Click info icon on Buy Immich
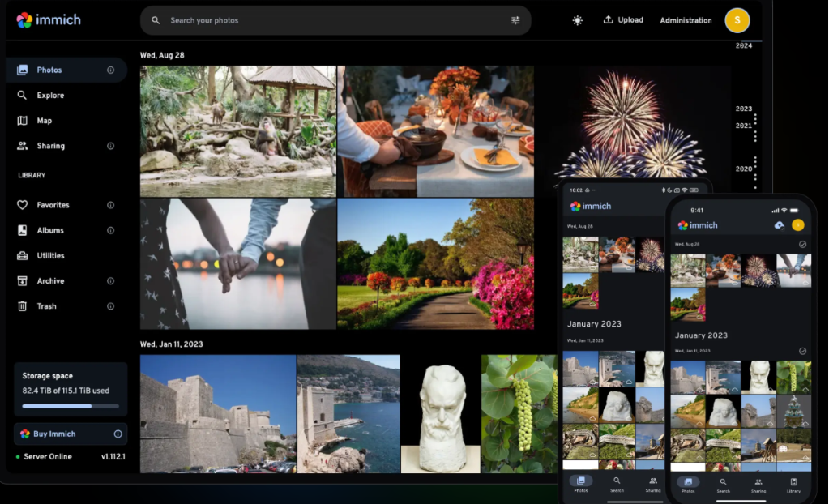Image resolution: width=829 pixels, height=504 pixels. point(118,434)
